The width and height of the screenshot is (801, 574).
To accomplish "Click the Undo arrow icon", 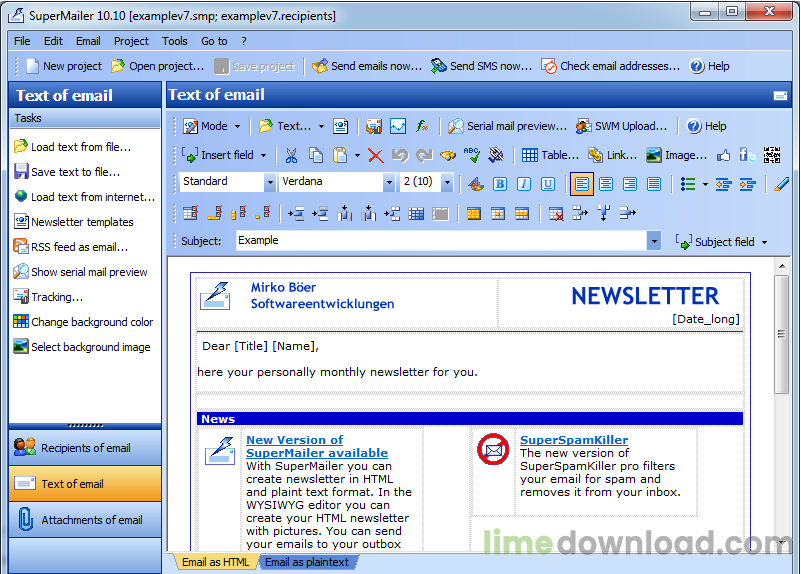I will point(400,155).
